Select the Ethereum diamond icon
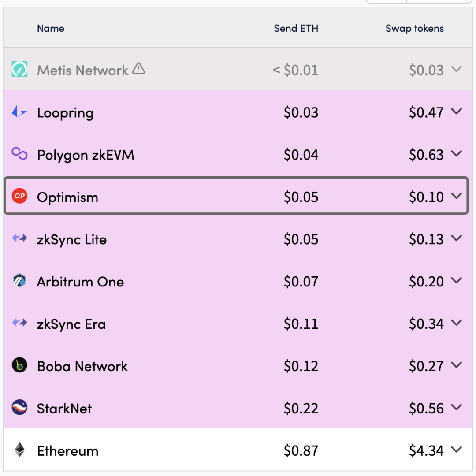 (x=19, y=450)
